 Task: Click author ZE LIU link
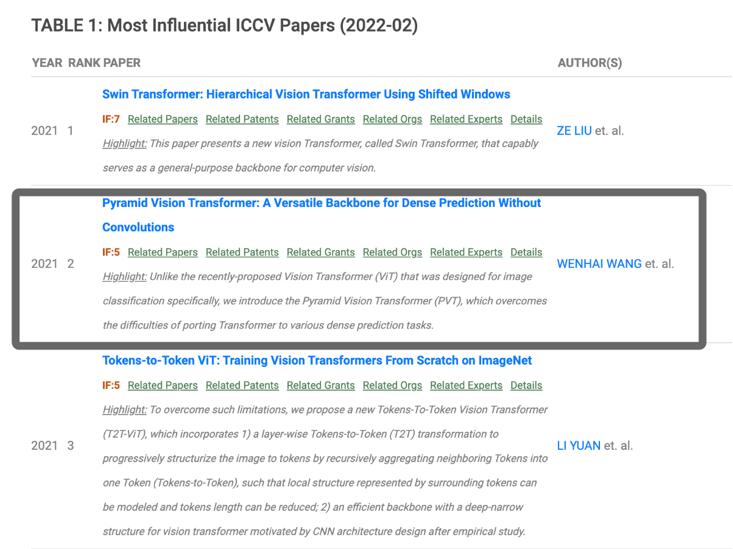pyautogui.click(x=574, y=131)
